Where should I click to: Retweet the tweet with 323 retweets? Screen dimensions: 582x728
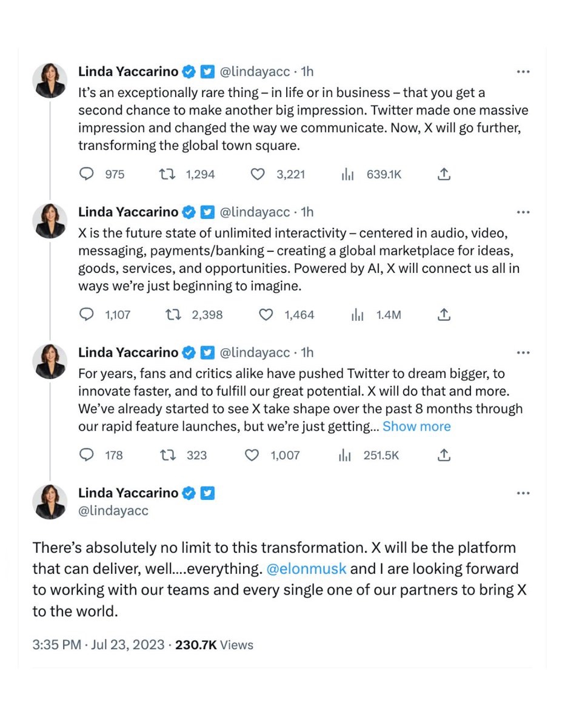tap(166, 455)
